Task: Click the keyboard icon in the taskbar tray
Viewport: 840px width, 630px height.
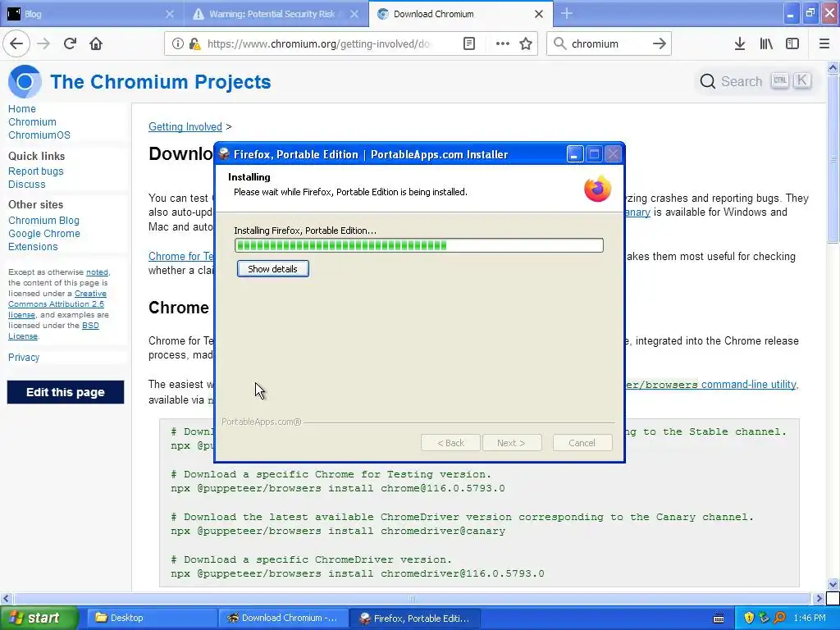Action: click(x=719, y=619)
